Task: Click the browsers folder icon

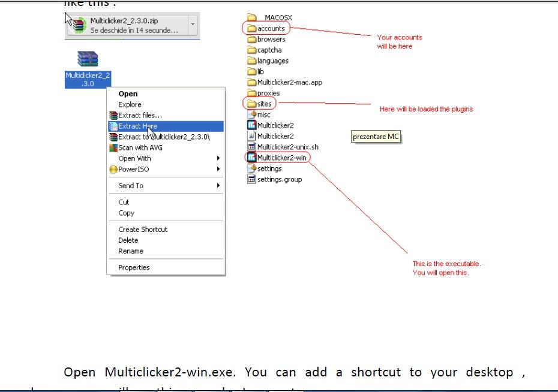Action: click(251, 39)
